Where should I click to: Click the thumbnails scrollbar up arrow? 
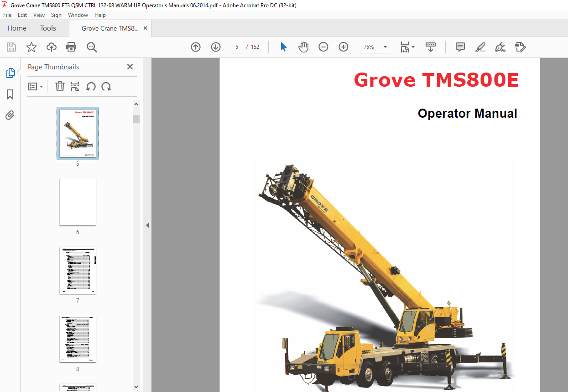click(136, 105)
